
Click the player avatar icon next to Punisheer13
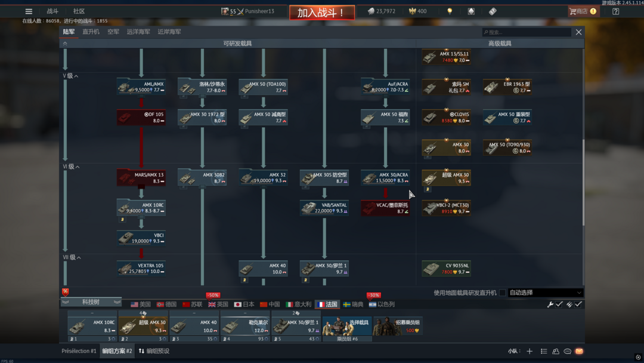pyautogui.click(x=225, y=11)
